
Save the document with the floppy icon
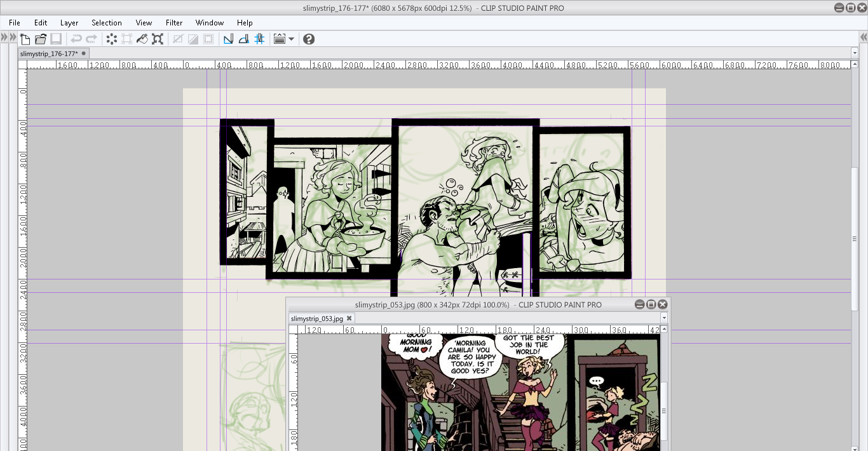56,39
